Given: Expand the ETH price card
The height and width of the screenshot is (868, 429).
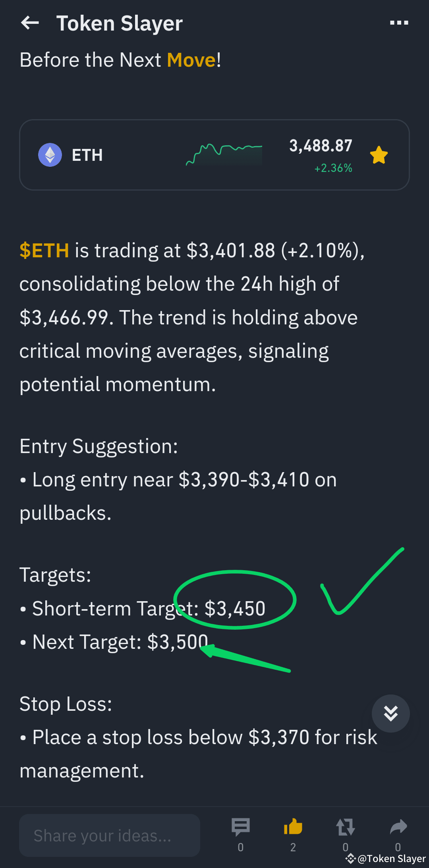Looking at the screenshot, I should point(214,155).
